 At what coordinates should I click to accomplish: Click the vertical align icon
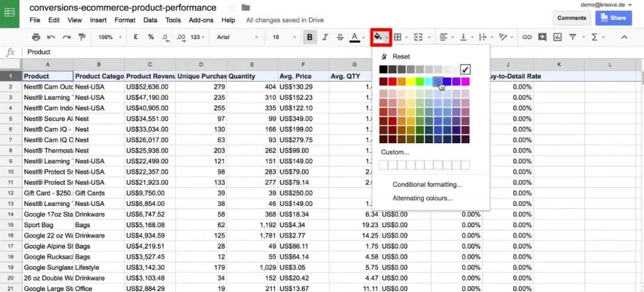(x=464, y=37)
